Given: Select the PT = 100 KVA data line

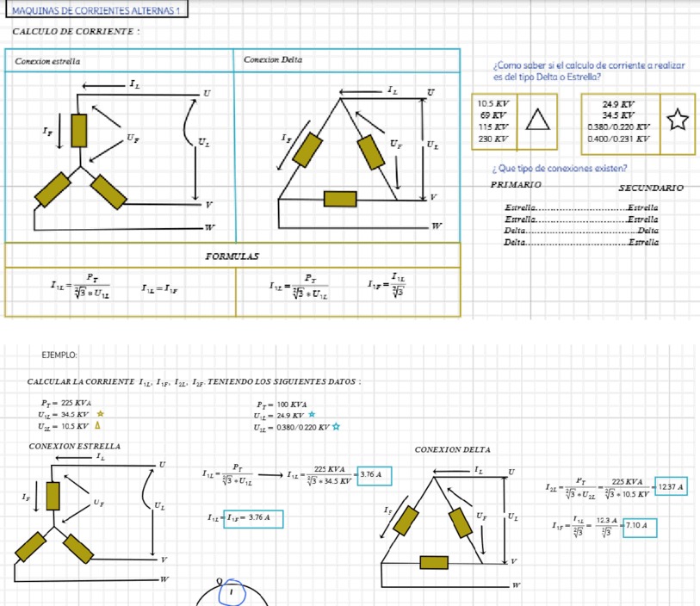Looking at the screenshot, I should click(282, 405).
